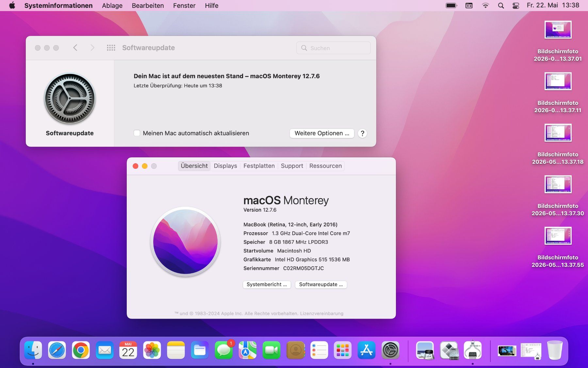The width and height of the screenshot is (588, 368).
Task: Open the Trash in the Dock
Action: (x=555, y=350)
